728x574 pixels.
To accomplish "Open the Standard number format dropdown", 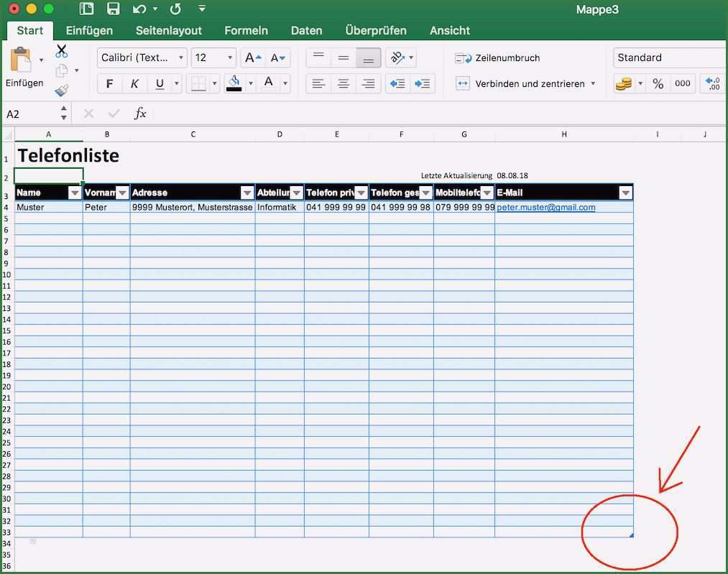I will click(x=668, y=58).
